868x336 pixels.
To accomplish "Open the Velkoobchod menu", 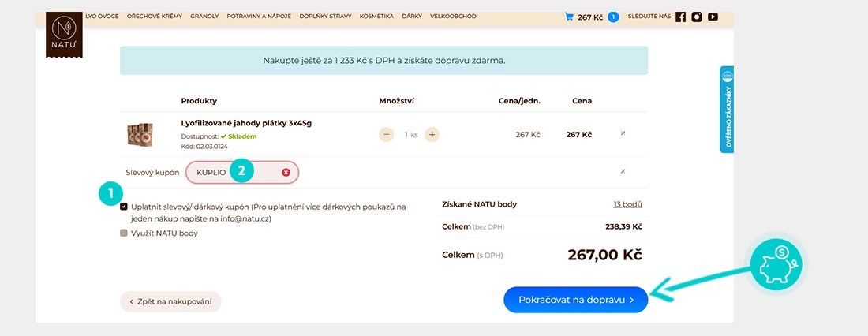I will [453, 17].
